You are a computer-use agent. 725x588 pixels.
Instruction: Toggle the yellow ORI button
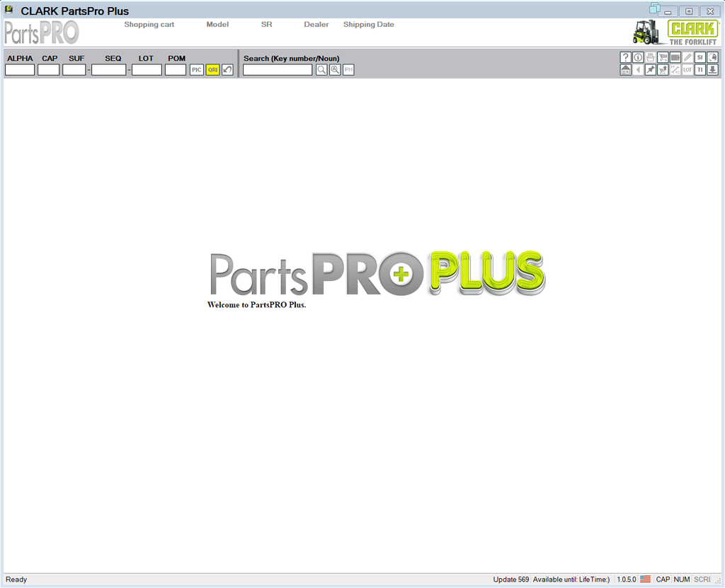pyautogui.click(x=212, y=69)
